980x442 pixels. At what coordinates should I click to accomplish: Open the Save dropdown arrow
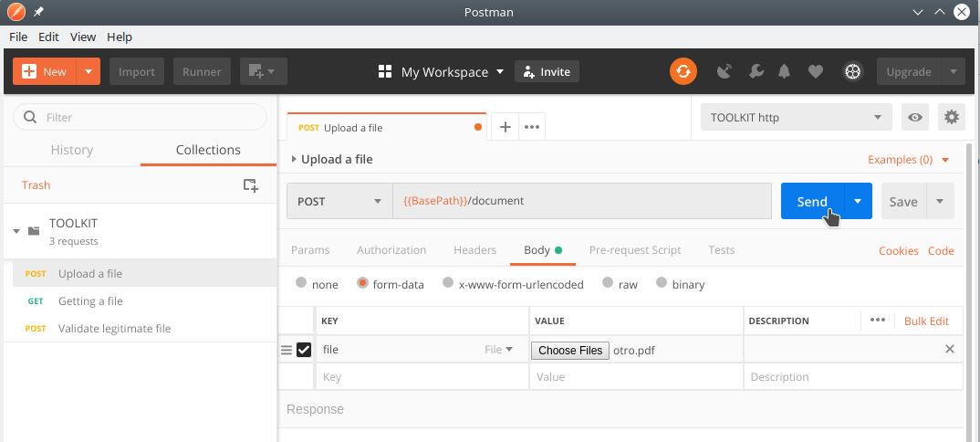point(940,201)
